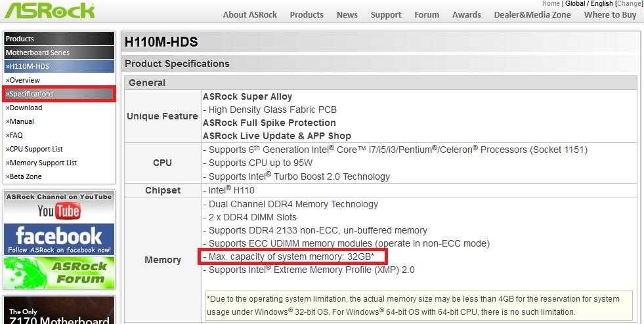Open the Awards page

[467, 14]
